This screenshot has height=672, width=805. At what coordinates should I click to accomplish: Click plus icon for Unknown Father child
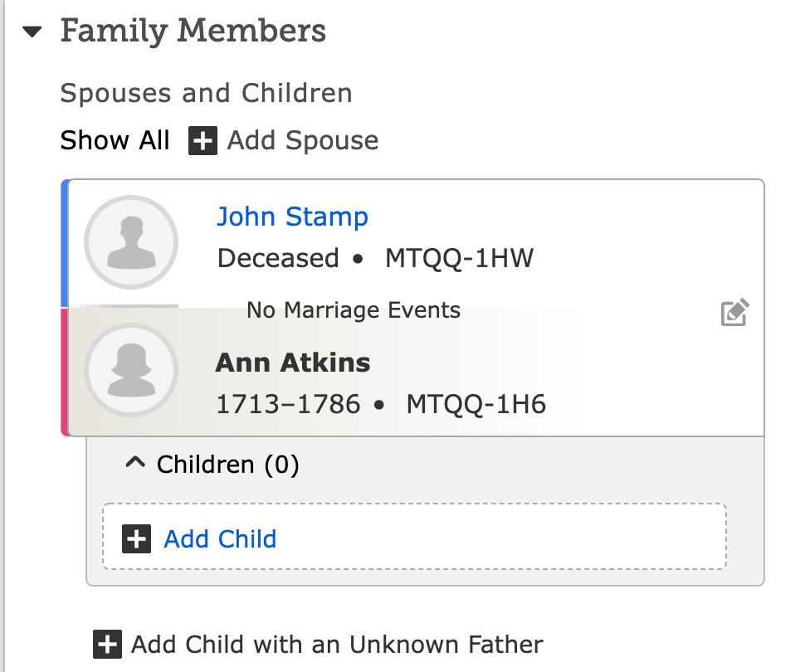tap(107, 645)
